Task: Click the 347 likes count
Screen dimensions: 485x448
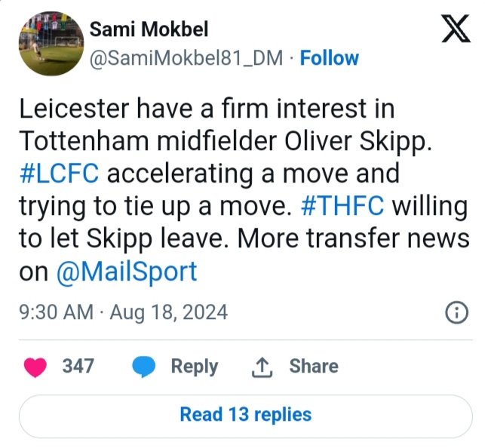Action: (x=78, y=367)
